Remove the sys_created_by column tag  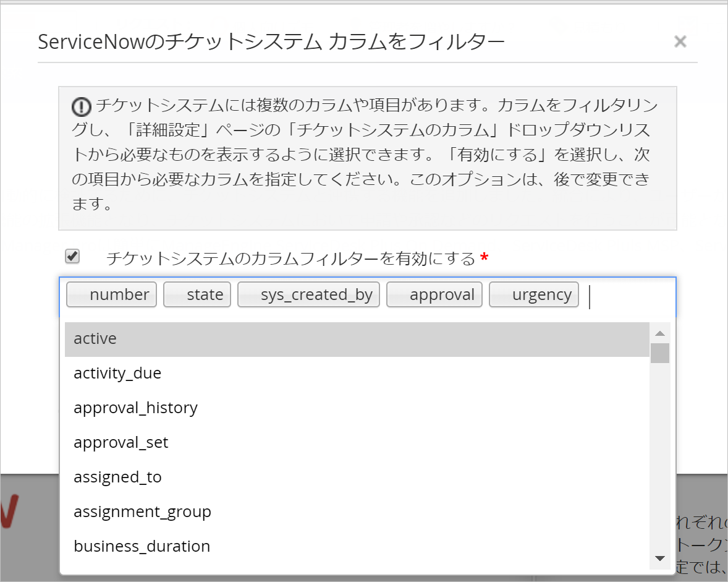(x=308, y=294)
